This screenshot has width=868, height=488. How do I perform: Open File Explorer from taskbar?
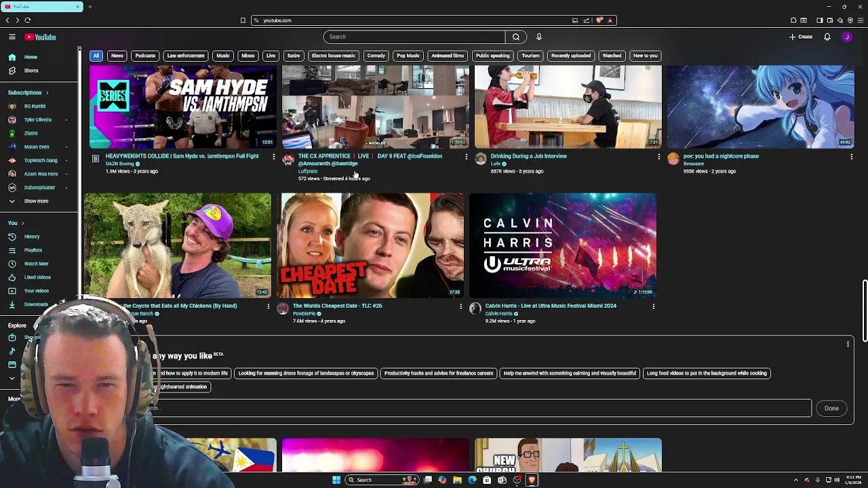coord(457,480)
